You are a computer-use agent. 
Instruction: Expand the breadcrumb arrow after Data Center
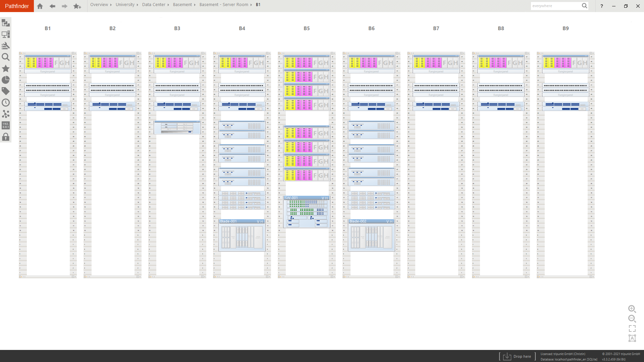[x=168, y=5]
